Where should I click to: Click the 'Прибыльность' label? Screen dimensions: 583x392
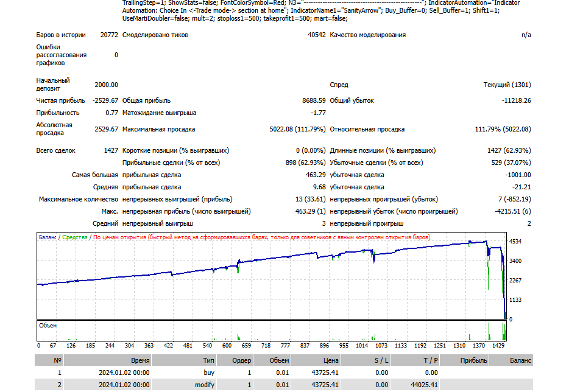[58, 113]
